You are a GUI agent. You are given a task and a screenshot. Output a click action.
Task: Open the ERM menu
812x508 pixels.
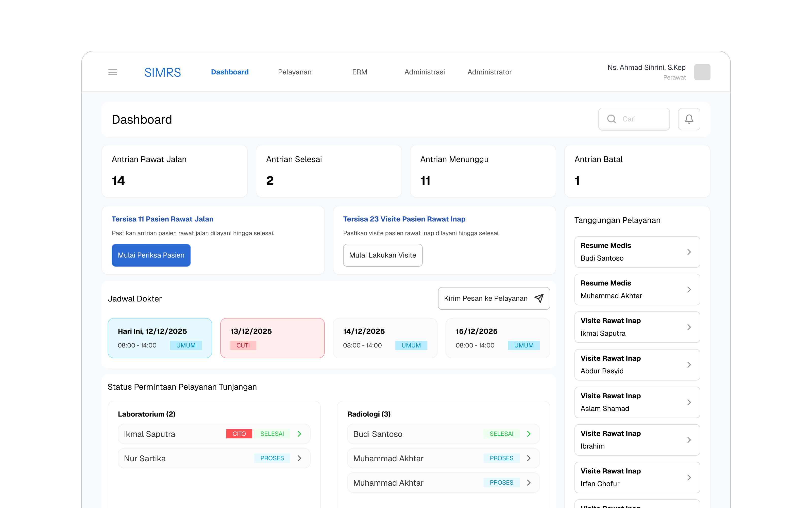[x=359, y=72]
